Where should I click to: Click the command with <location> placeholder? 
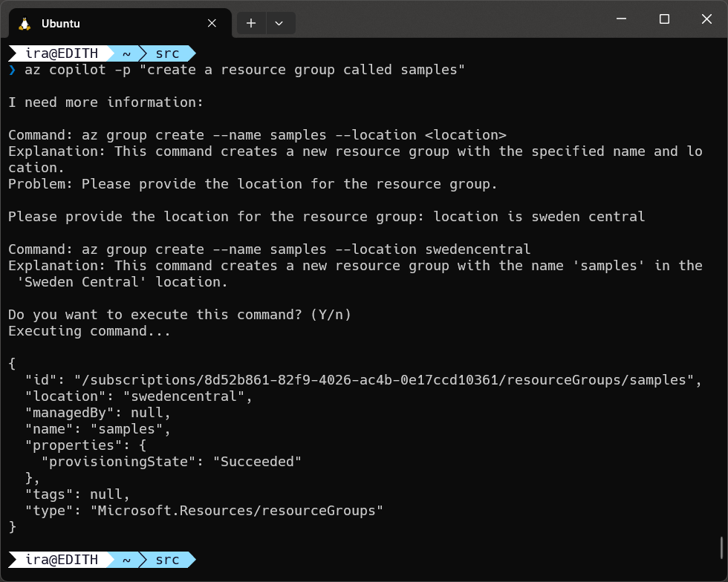(x=257, y=135)
